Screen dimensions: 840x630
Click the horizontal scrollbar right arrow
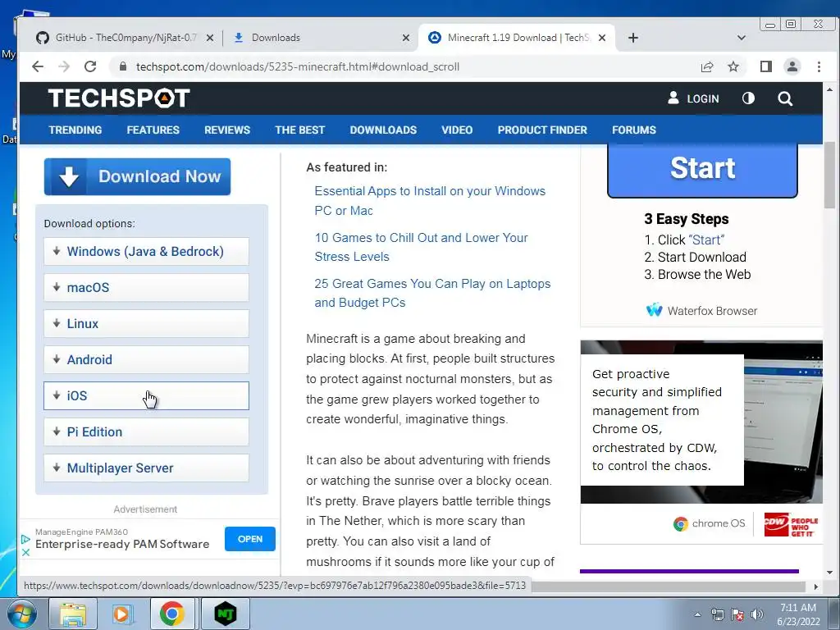(816, 587)
